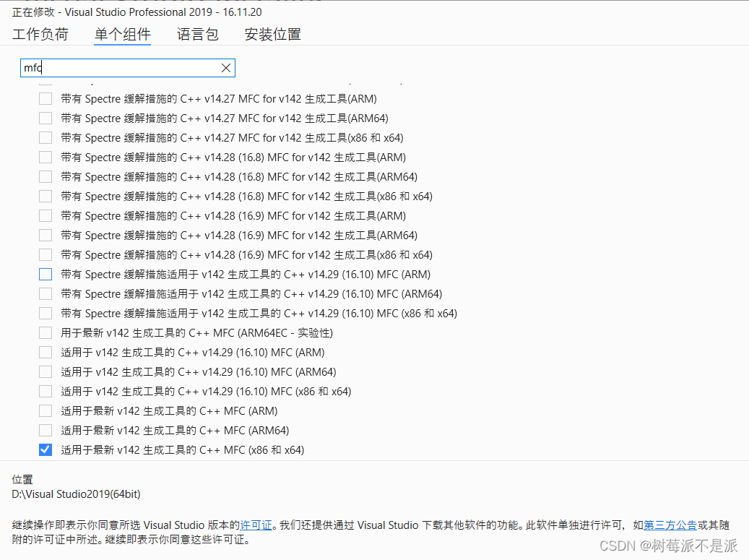The image size is (749, 560).
Task: Check 适用于 v142 C++ v14.29 (16.10) MFC (ARM)
Action: click(x=46, y=352)
